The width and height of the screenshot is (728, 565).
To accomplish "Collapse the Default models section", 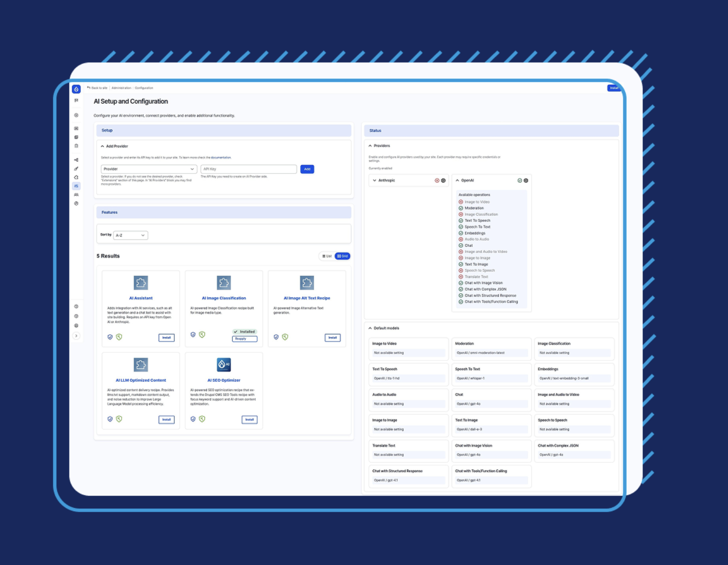I will pos(370,329).
